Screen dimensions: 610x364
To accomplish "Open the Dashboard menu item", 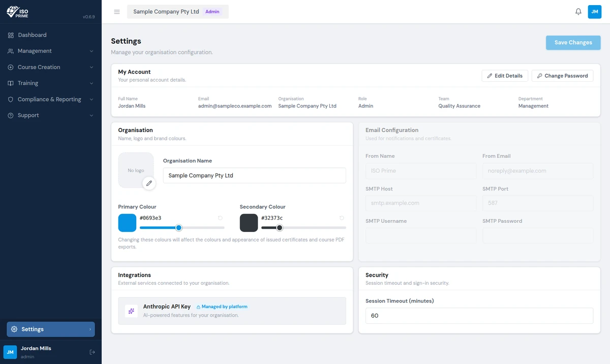I will tap(51, 35).
